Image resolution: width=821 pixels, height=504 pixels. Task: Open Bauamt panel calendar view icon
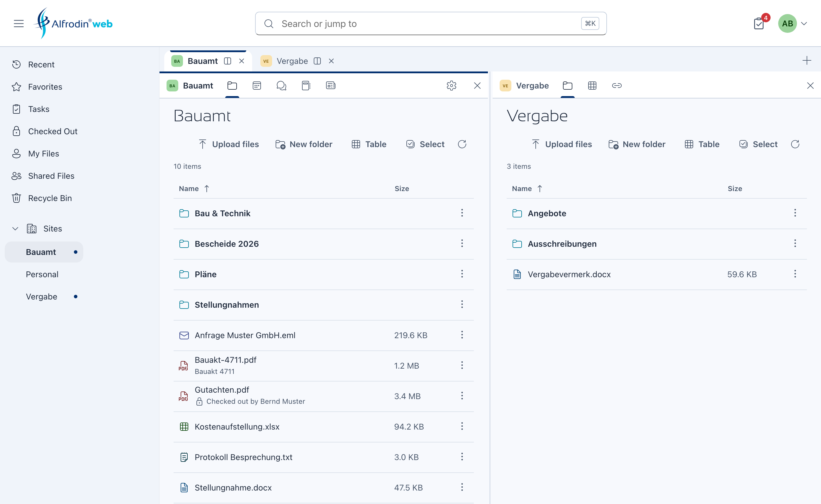[x=257, y=86]
